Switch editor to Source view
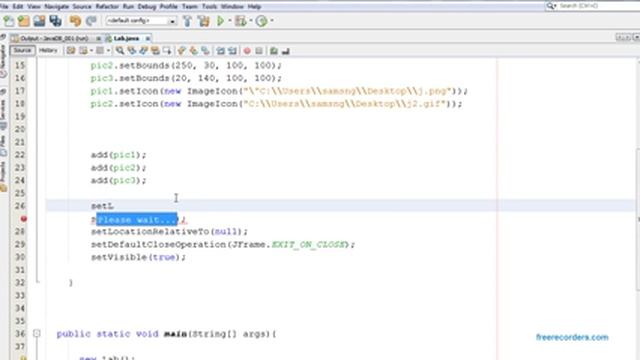The image size is (640, 360). coord(22,50)
